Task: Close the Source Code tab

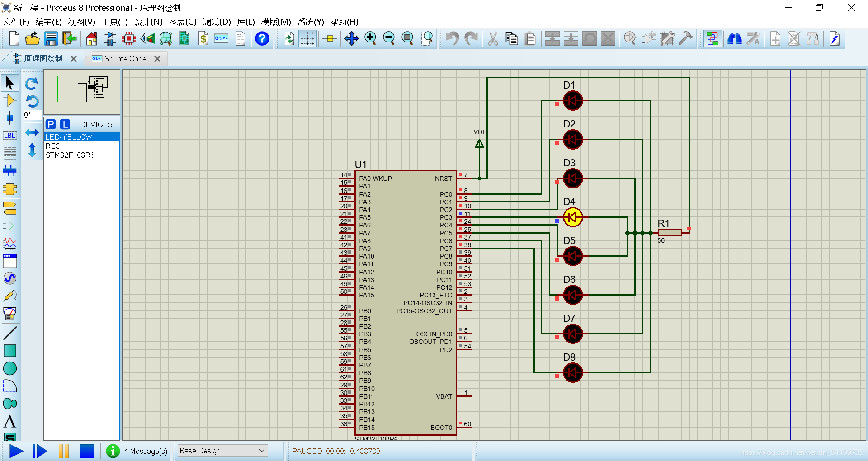Action: coord(157,59)
